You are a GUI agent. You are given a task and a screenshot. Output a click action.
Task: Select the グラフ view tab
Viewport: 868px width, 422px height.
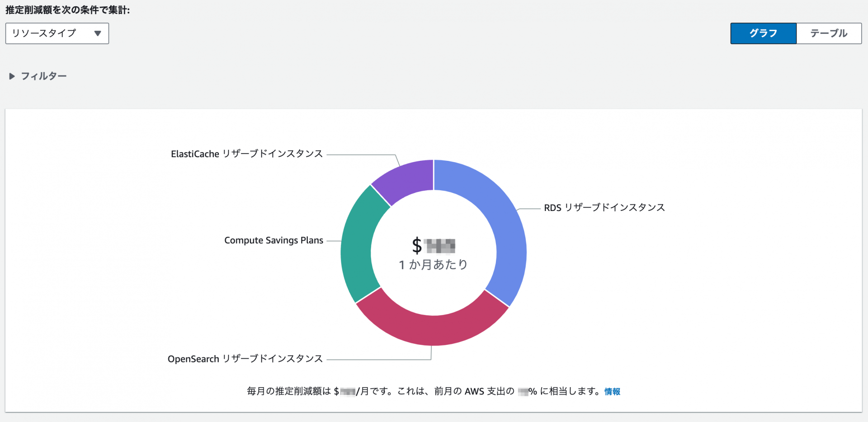click(763, 33)
